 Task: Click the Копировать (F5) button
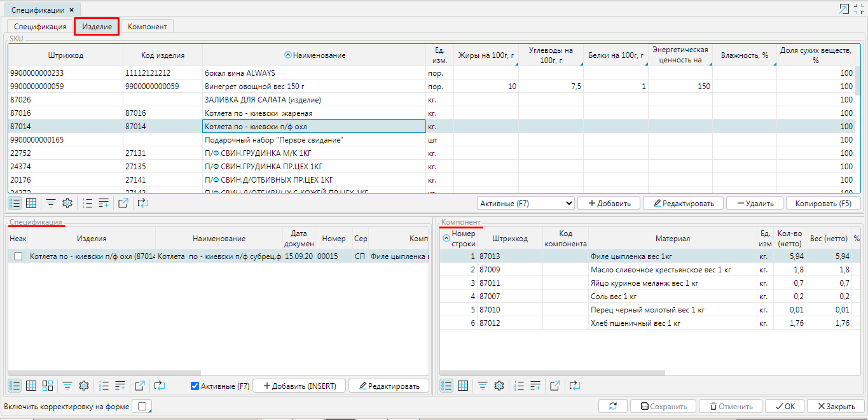click(823, 203)
